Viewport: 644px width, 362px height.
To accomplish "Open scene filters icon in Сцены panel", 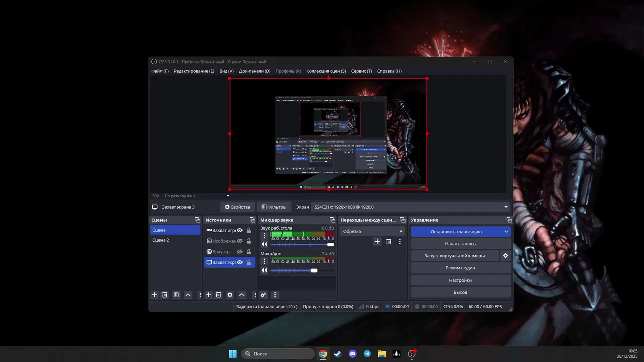I will 176,295.
